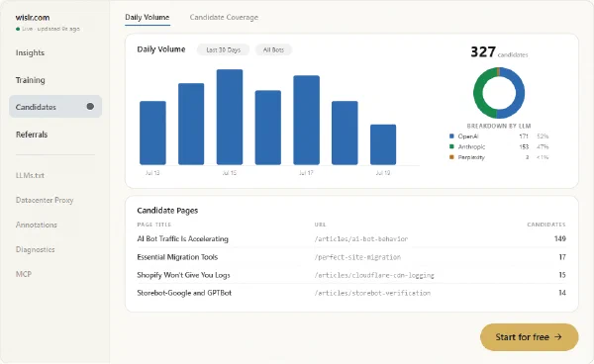Click the BREAKDOWN BY LLM label
This screenshot has width=594, height=364.
point(499,126)
